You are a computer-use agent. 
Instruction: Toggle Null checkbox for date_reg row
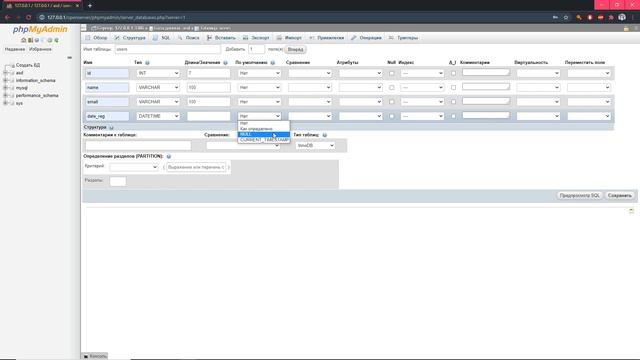392,116
